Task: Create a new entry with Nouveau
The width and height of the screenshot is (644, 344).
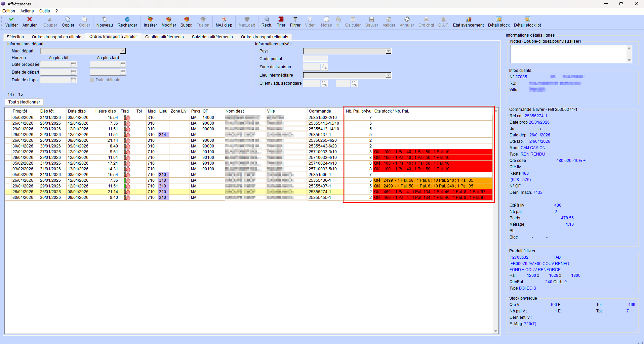Action: 105,22
